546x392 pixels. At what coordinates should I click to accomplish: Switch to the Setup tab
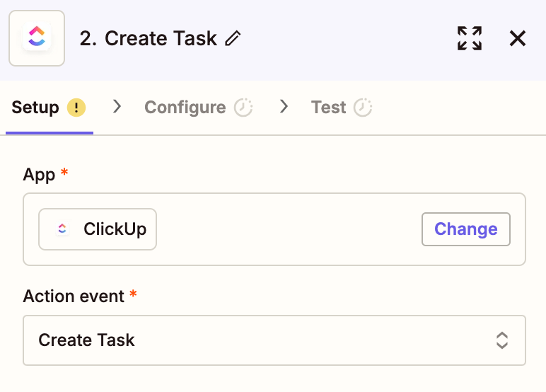[x=35, y=108]
